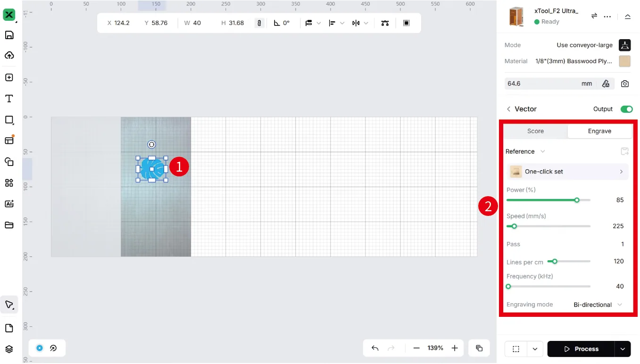Click the 139% zoom level value
This screenshot has height=364, width=640.
click(435, 348)
